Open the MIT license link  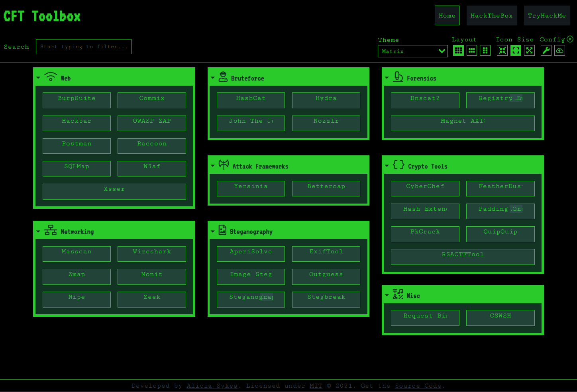316,386
